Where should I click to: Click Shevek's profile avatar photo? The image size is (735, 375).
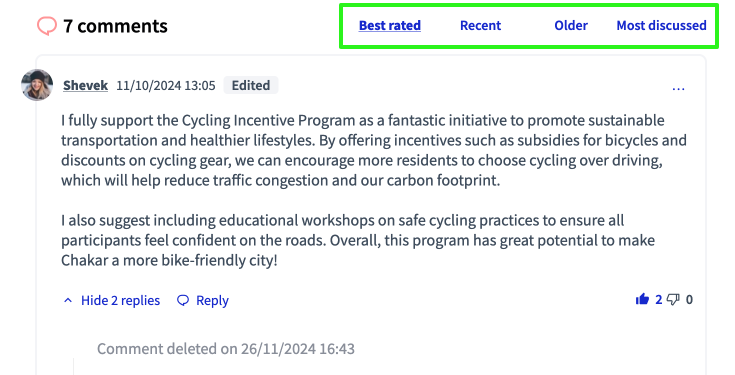click(x=37, y=85)
